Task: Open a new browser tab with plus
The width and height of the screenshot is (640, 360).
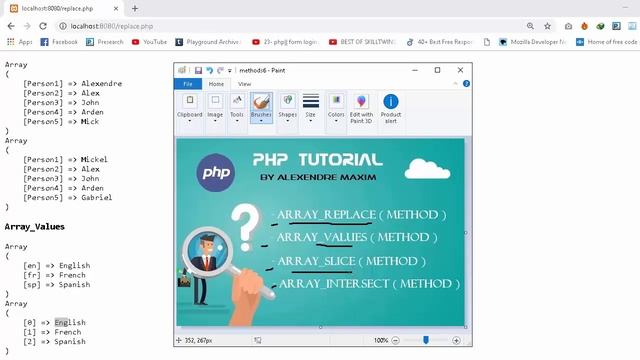Action: click(x=135, y=8)
